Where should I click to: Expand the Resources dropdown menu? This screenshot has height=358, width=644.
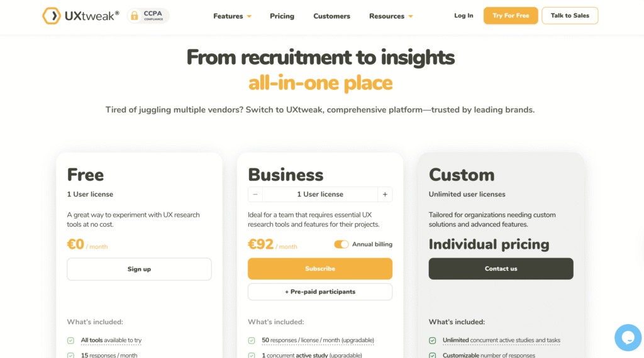(391, 16)
